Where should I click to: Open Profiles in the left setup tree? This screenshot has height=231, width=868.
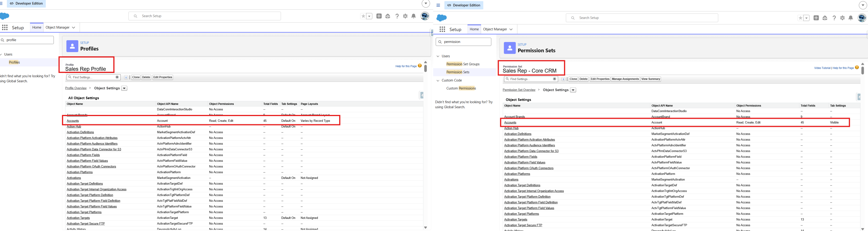pos(14,62)
